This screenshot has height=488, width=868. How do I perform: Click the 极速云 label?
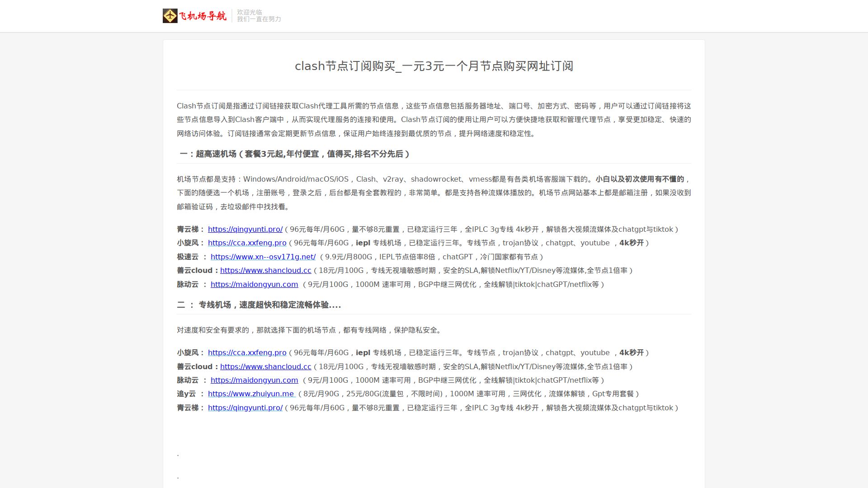(188, 257)
